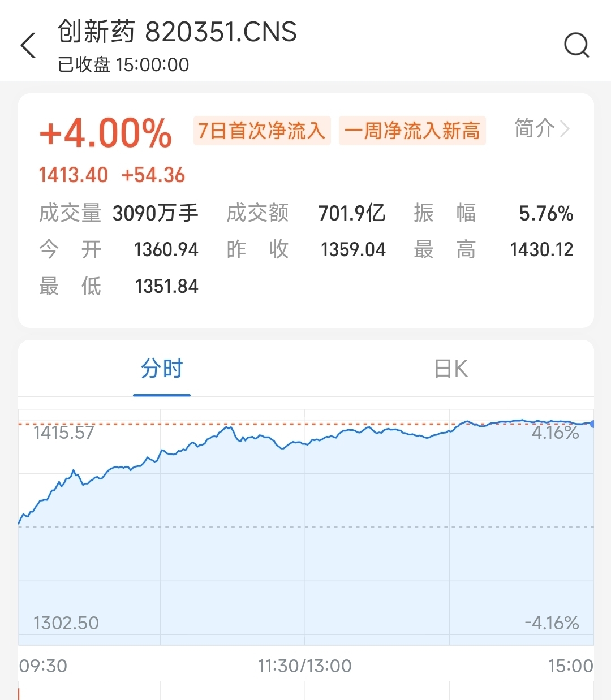Tap the 一周净流入新高 tag
This screenshot has height=700, width=611.
pos(412,131)
